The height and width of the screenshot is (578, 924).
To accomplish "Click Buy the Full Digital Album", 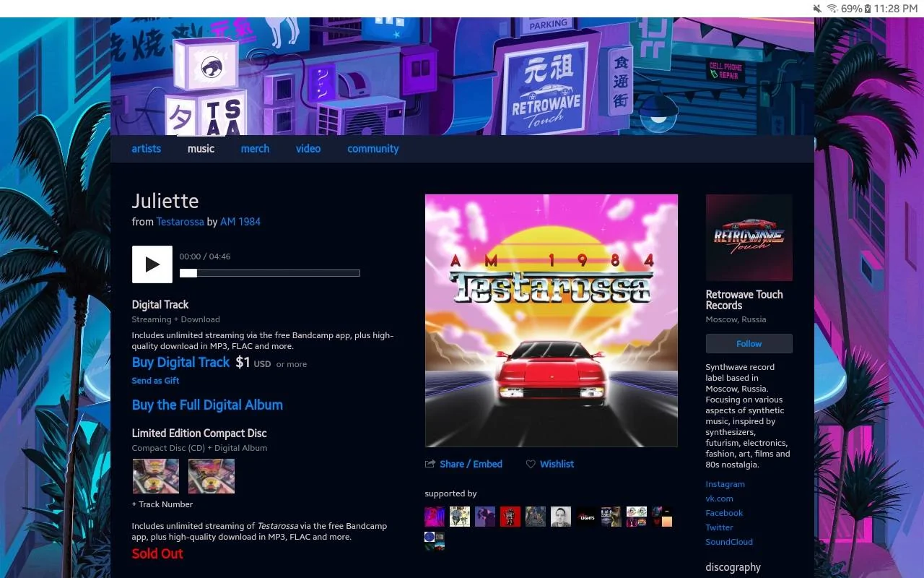I will [207, 405].
